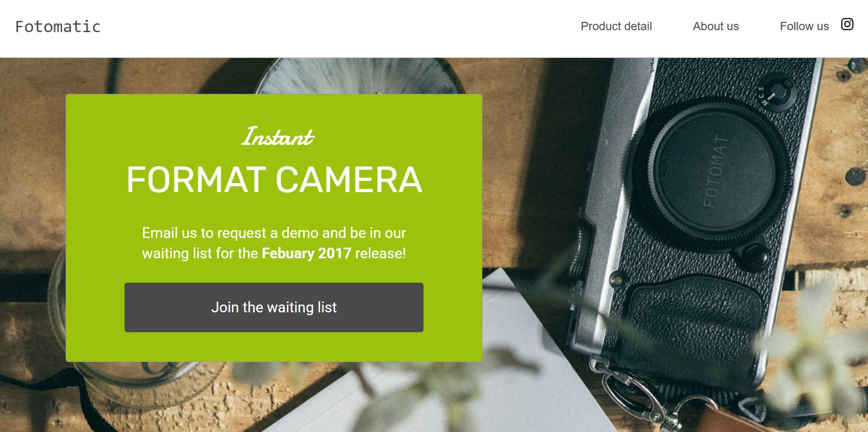The width and height of the screenshot is (868, 432).
Task: Click Join the waiting list button
Action: tap(274, 307)
